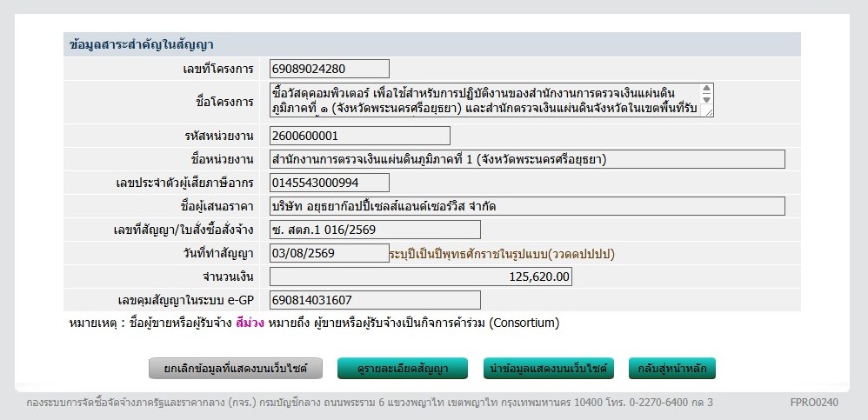The image size is (868, 420).
Task: Click the department code field 2600600001
Action: pyautogui.click(x=360, y=137)
